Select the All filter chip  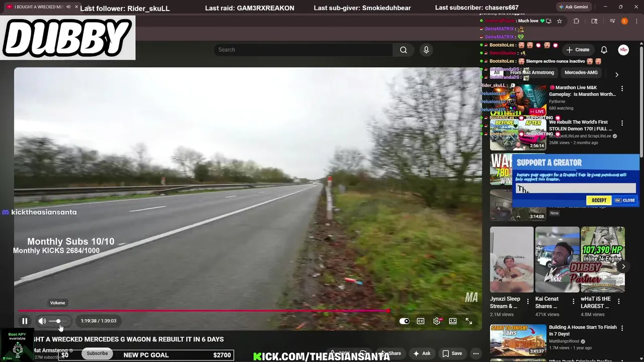pos(497,72)
